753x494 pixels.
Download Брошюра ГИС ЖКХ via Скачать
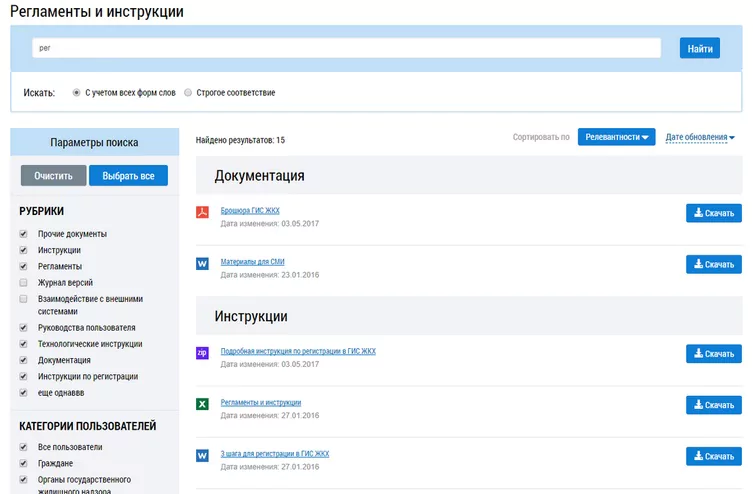pos(714,213)
